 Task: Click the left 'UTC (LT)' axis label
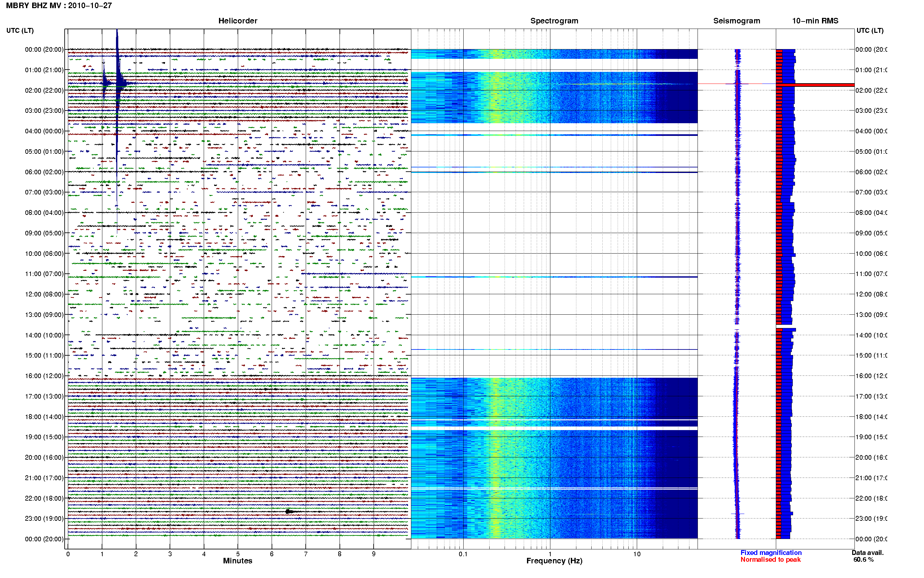click(x=20, y=31)
